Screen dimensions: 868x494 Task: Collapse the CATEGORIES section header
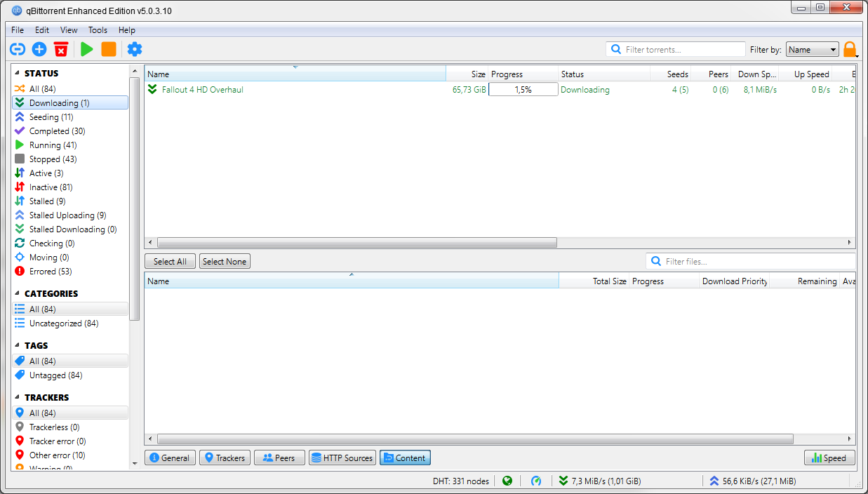[46, 293]
